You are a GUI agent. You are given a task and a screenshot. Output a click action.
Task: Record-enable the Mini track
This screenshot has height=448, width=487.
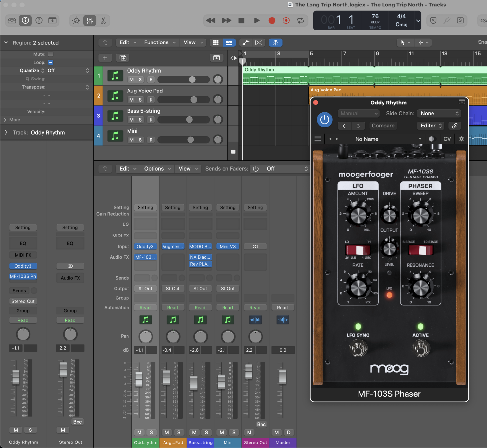151,140
